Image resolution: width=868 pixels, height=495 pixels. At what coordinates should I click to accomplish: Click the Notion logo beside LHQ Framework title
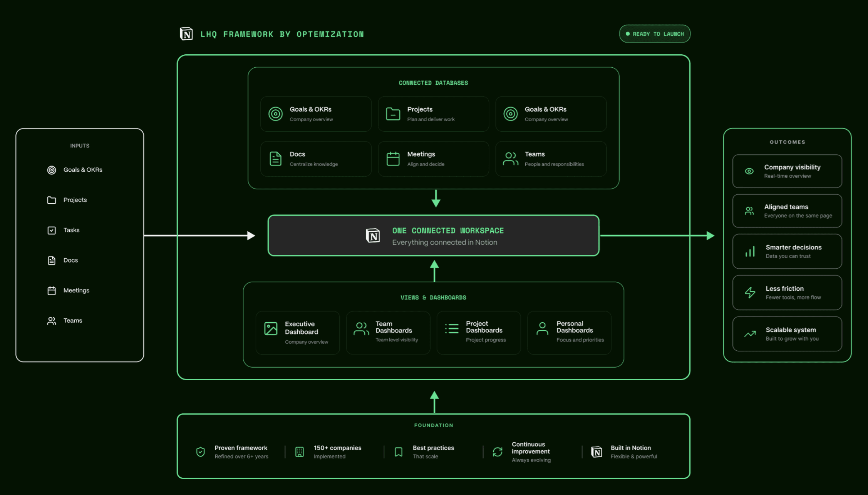[186, 34]
